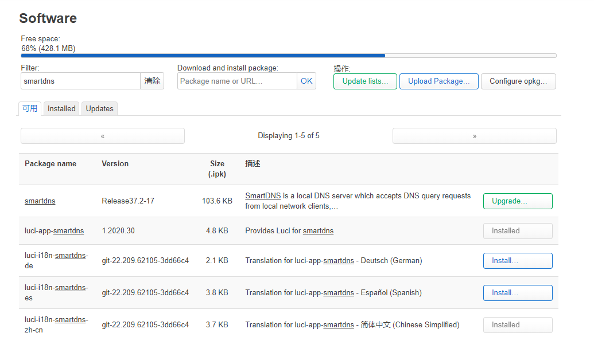Open the smartdns link in the Luci row
The height and width of the screenshot is (364, 594).
(318, 230)
